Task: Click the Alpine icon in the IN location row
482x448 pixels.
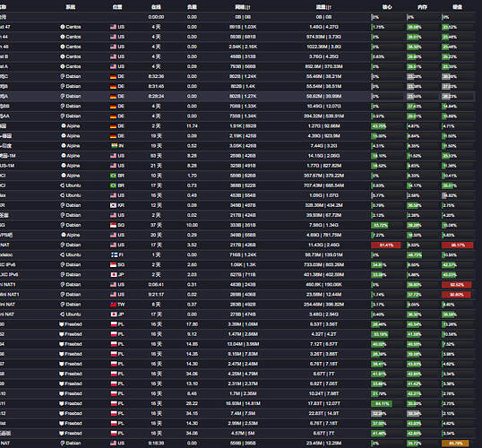Action: [64, 146]
